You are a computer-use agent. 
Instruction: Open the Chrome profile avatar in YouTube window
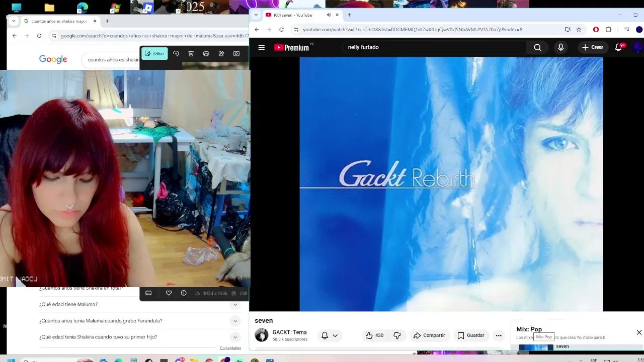coord(639,30)
